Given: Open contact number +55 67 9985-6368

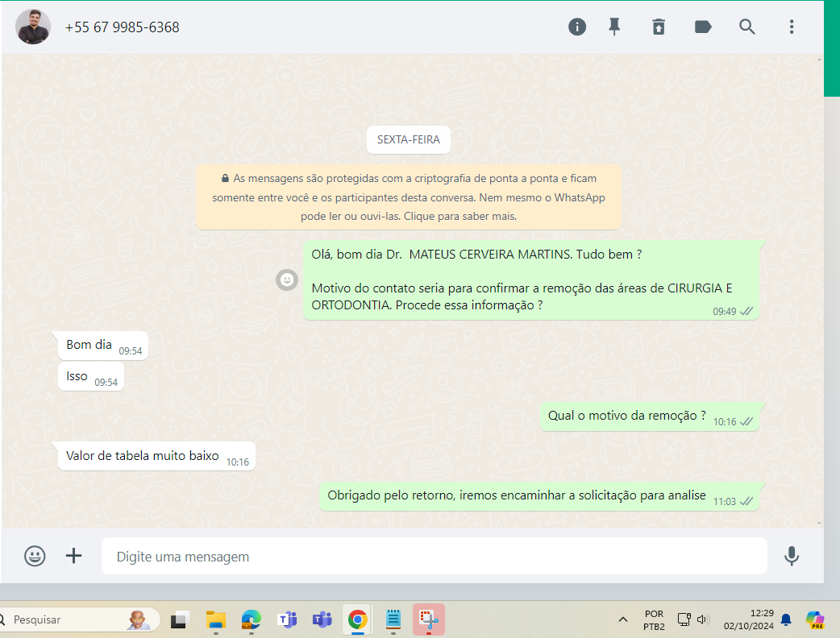Looking at the screenshot, I should tap(123, 27).
